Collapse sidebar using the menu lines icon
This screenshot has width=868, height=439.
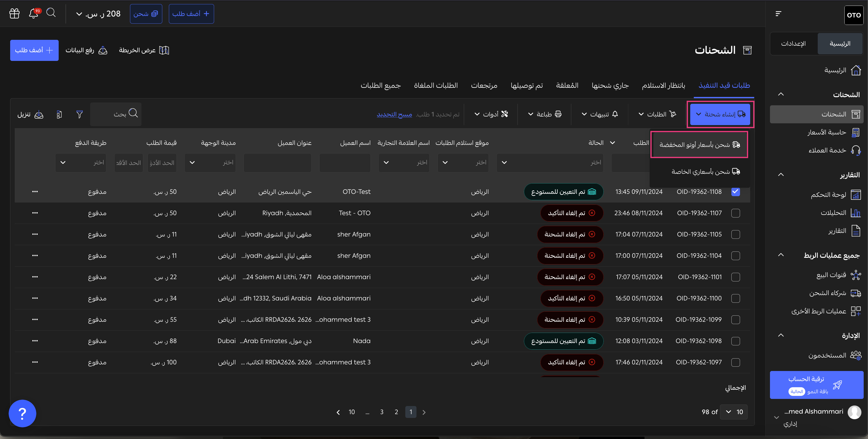778,13
